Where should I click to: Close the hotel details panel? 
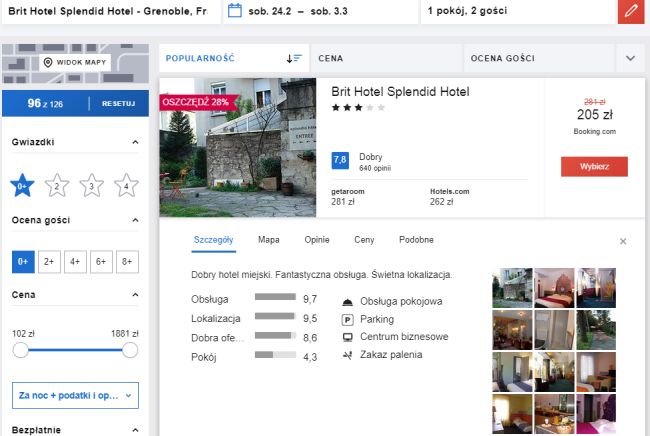pos(623,241)
